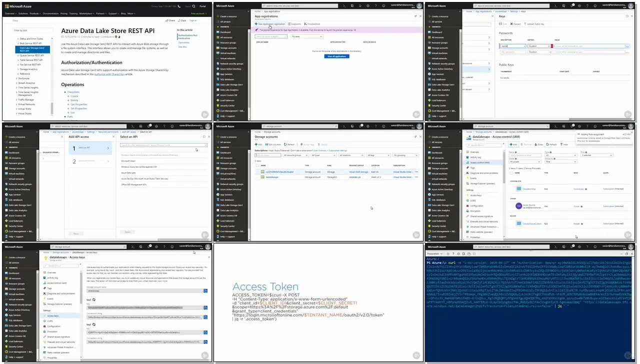Open datalakesaps storage account link
Screen dimensions: 640x364
coord(272,177)
